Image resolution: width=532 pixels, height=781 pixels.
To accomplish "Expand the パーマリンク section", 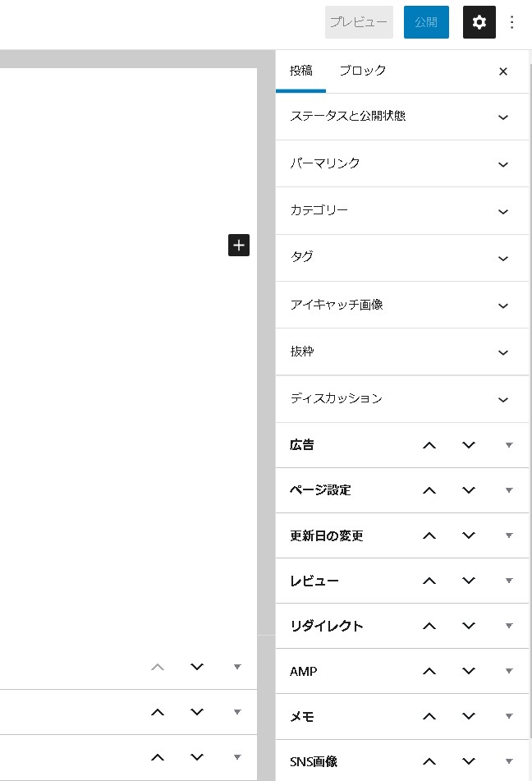I will (503, 163).
